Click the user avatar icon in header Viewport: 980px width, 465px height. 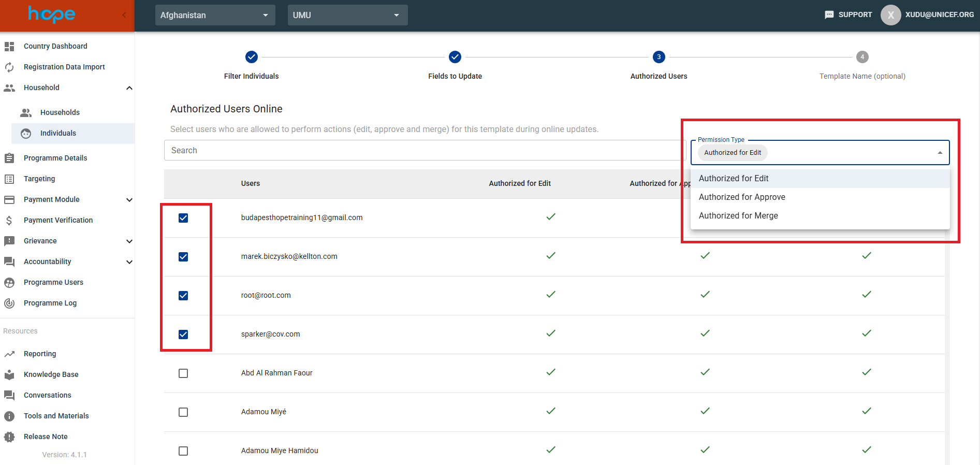(x=890, y=15)
